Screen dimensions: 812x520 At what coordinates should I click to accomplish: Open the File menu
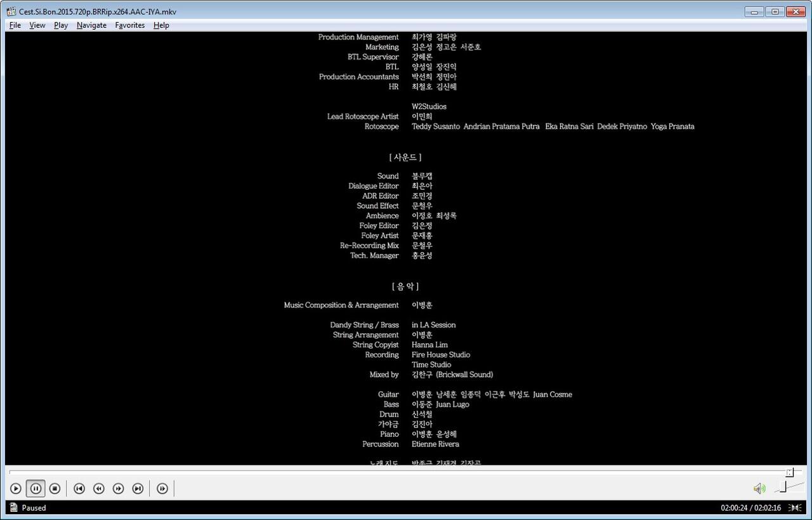tap(15, 25)
